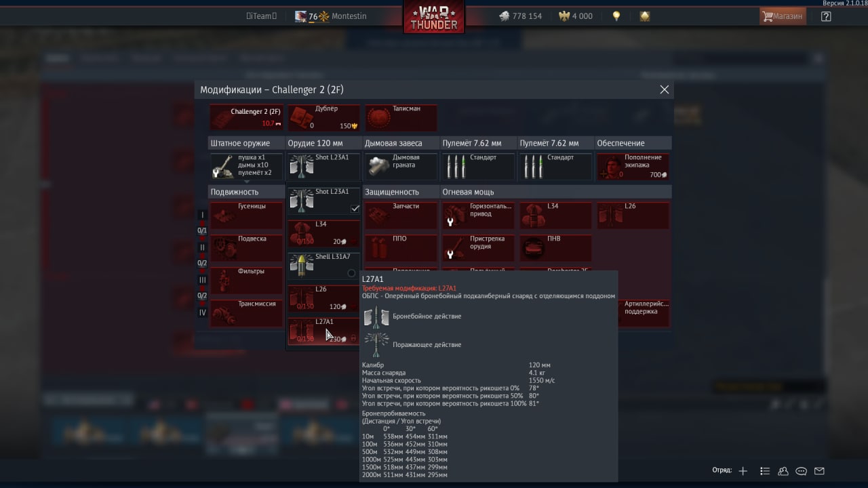
Task: Open the list icon next to Отряд
Action: [765, 471]
